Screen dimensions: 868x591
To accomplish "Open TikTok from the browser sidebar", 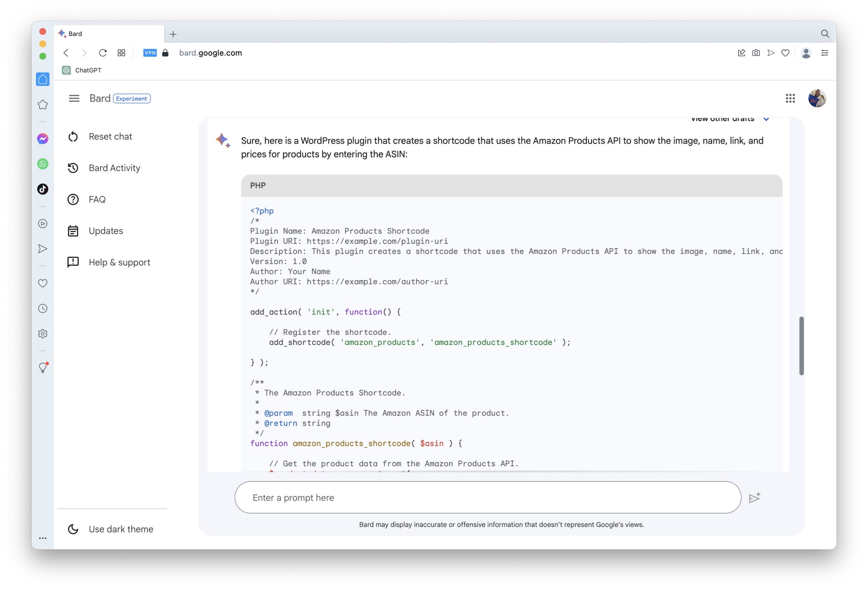I will [43, 189].
